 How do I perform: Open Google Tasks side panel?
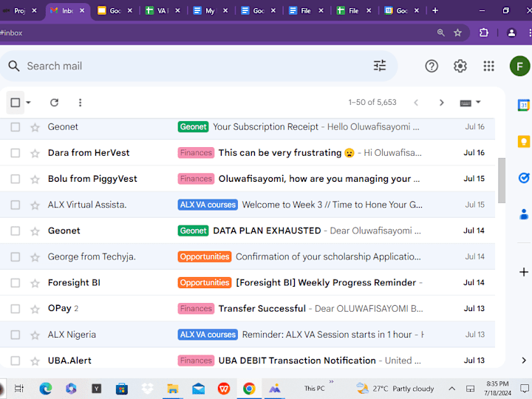click(524, 177)
